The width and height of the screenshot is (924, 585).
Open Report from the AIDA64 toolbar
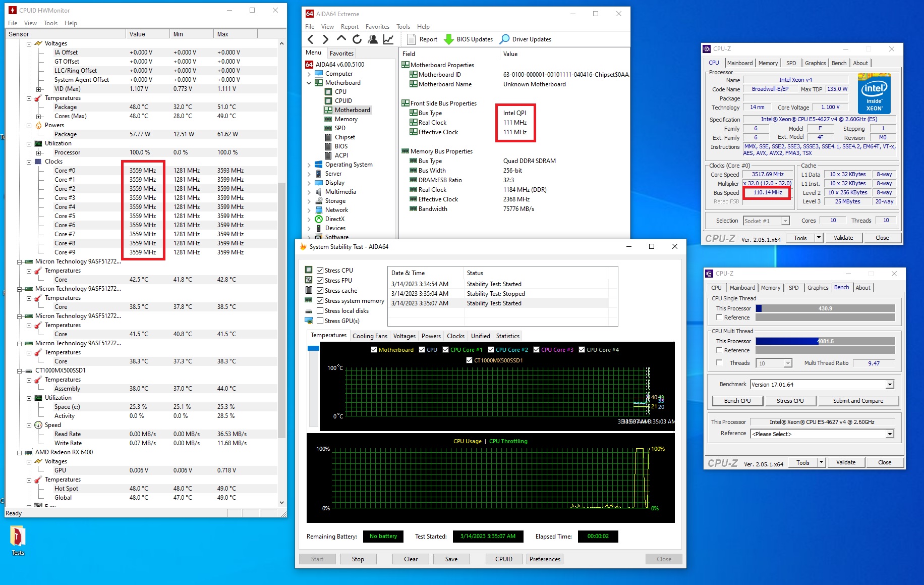(422, 39)
